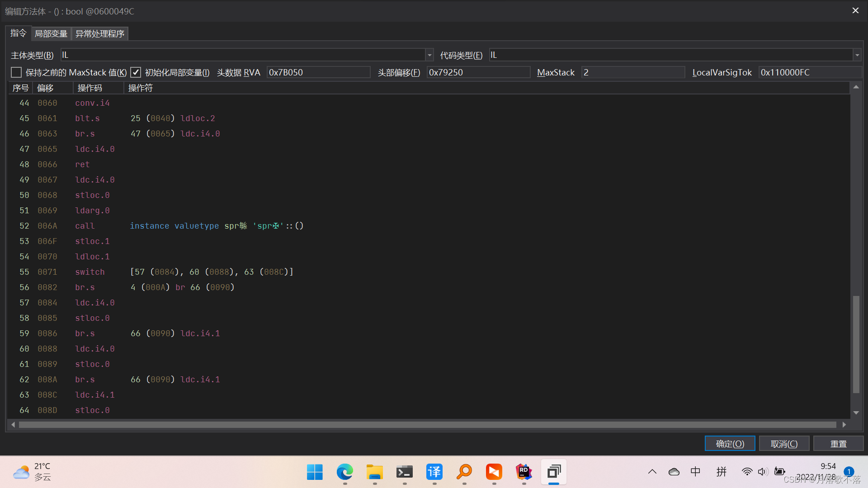
Task: Close the method body editor dialog
Action: (x=855, y=10)
